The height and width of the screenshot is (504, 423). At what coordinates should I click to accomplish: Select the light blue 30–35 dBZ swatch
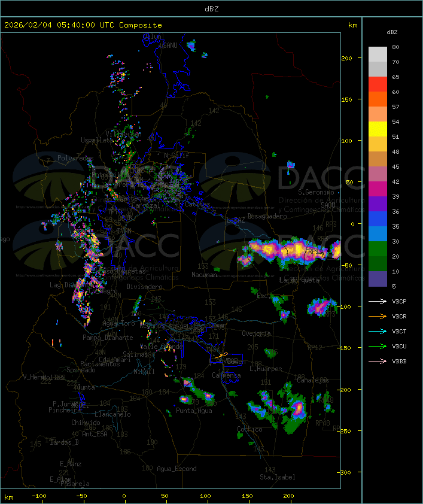pyautogui.click(x=378, y=233)
